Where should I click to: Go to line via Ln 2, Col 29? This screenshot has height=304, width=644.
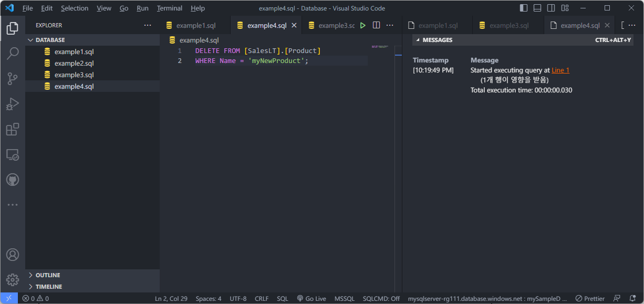pos(171,298)
